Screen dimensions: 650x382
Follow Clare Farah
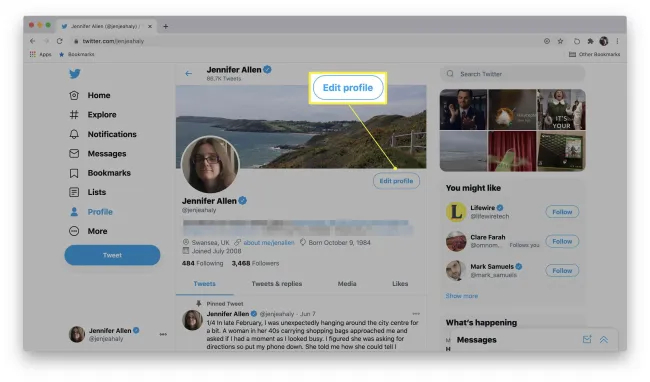click(x=562, y=242)
